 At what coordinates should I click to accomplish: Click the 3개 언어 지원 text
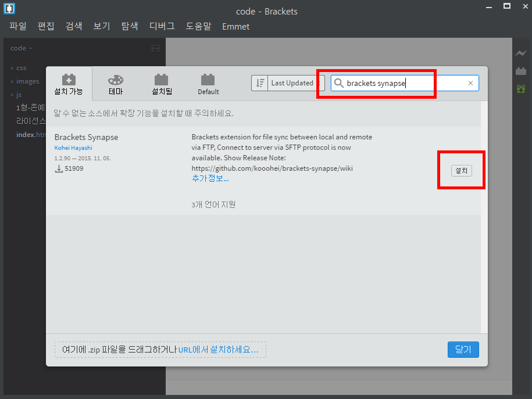coord(213,204)
